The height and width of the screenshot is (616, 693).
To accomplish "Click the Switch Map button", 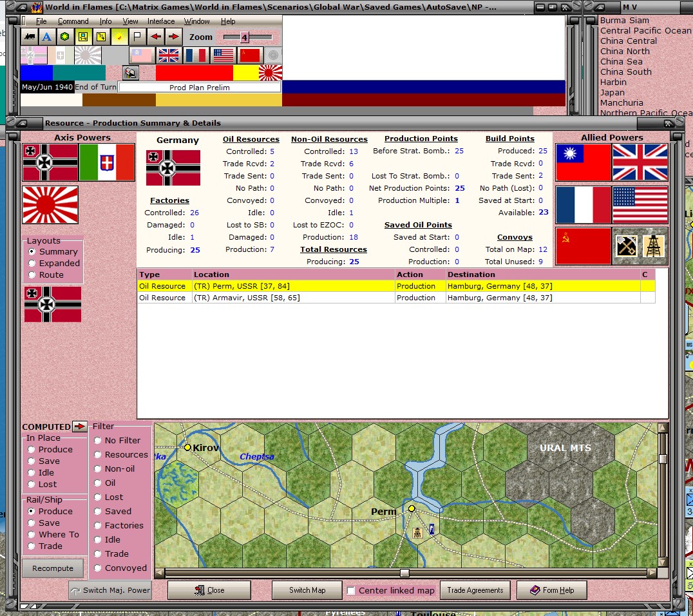I will tap(307, 590).
